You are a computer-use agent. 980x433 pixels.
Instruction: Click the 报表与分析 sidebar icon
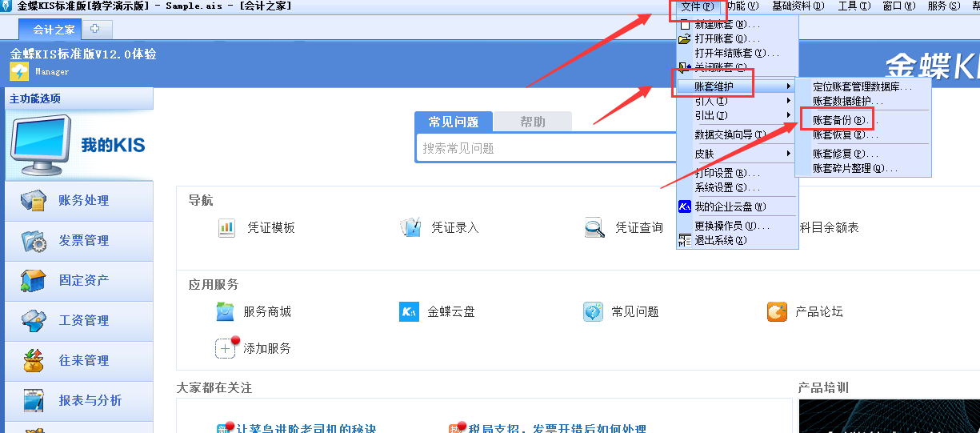34,401
